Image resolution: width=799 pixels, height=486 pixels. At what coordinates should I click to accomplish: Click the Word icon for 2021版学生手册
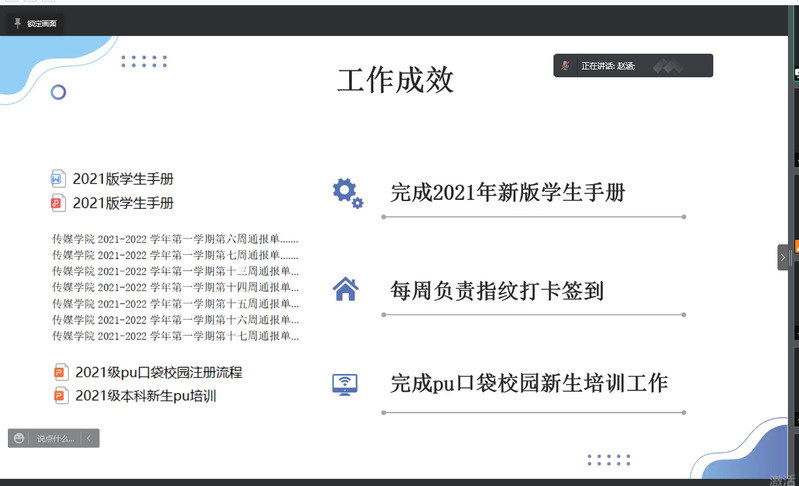click(58, 179)
